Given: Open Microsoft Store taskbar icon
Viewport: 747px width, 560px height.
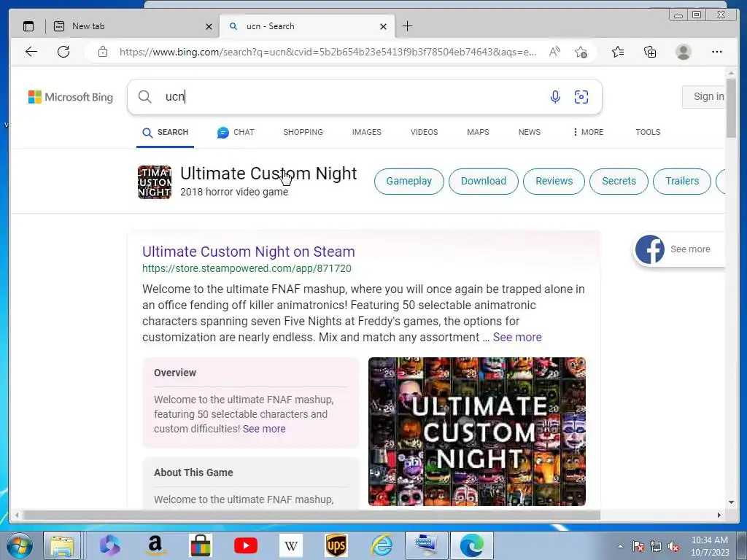Looking at the screenshot, I should pos(200,545).
